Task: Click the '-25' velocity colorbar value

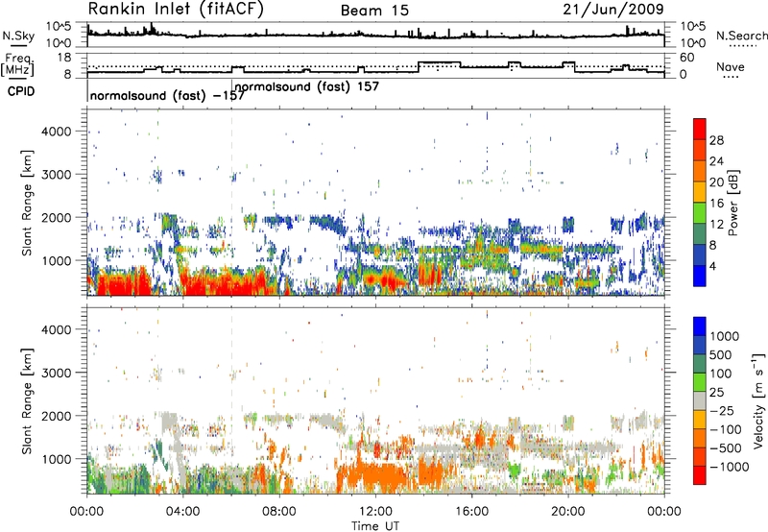Action: 721,410
